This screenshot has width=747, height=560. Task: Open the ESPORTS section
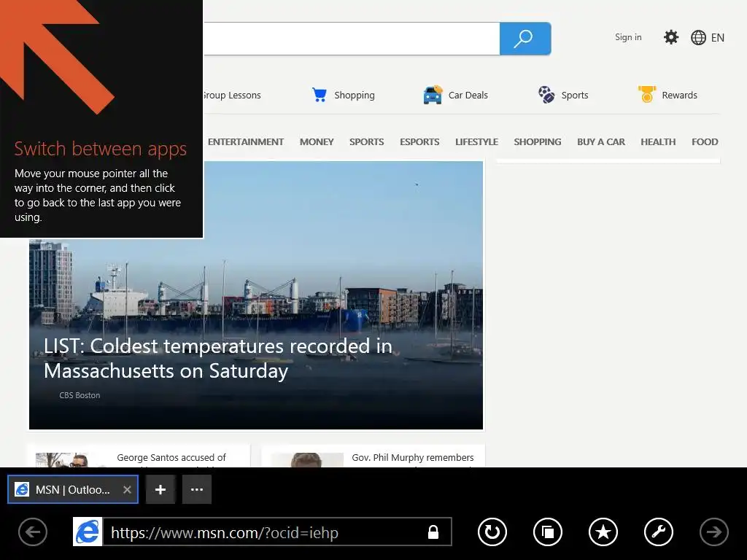[419, 142]
